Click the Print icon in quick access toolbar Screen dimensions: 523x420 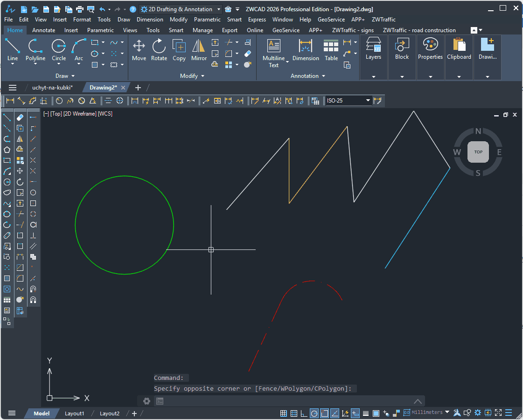[79, 9]
